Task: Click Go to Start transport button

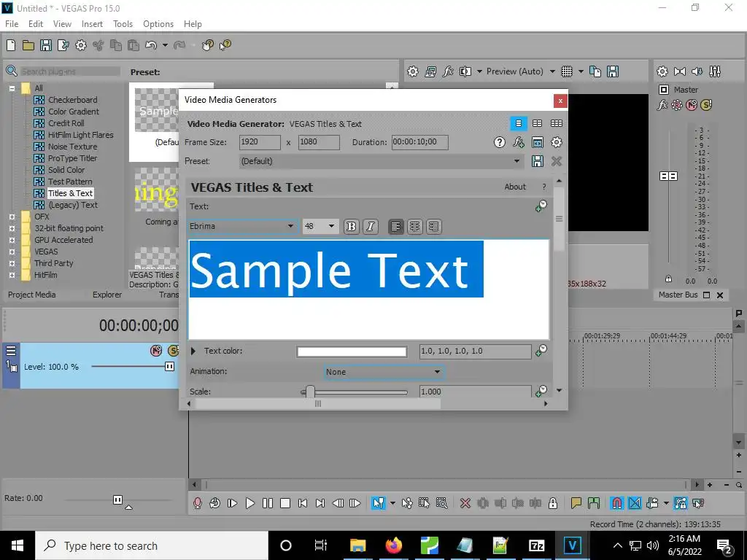Action: tap(303, 503)
